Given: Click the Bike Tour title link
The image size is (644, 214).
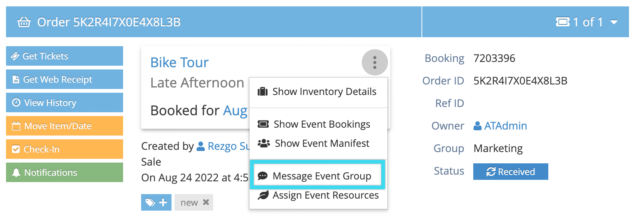Looking at the screenshot, I should tap(179, 63).
